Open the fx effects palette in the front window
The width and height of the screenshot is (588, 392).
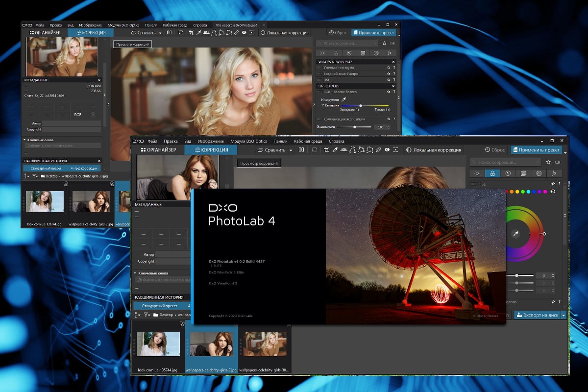(554, 173)
